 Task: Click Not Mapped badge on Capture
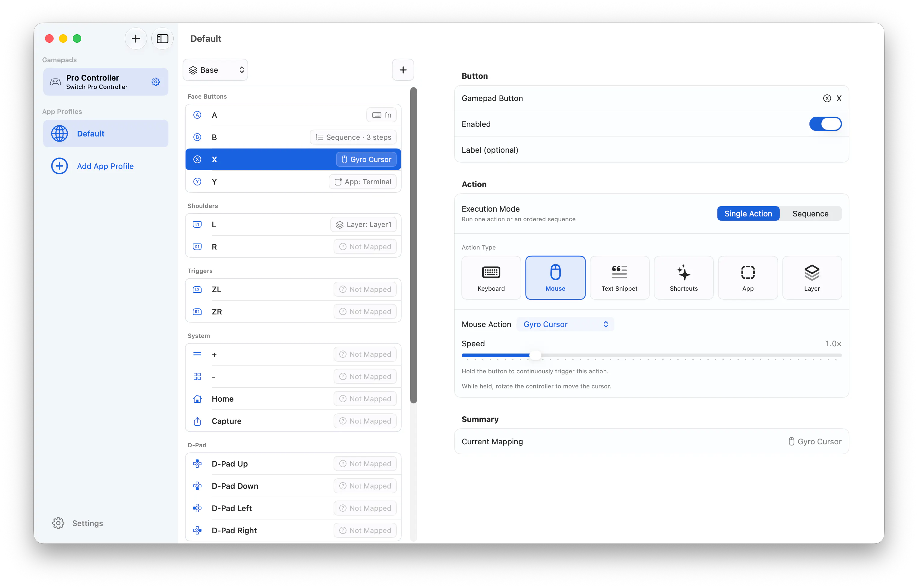[x=365, y=421]
